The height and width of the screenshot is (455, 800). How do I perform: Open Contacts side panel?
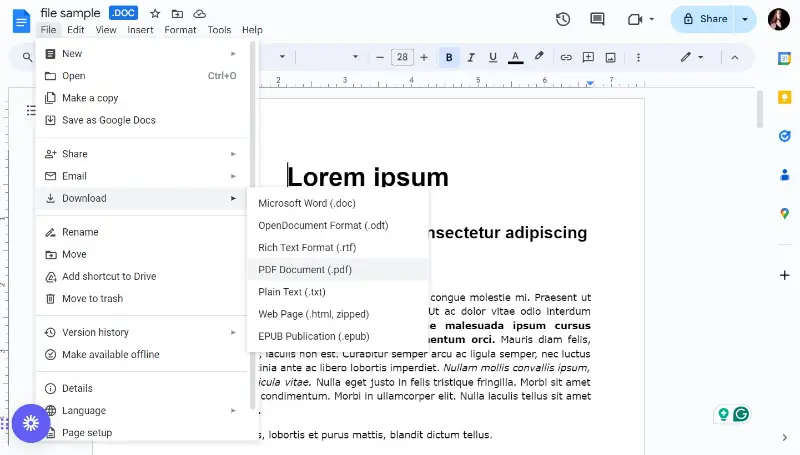[784, 175]
